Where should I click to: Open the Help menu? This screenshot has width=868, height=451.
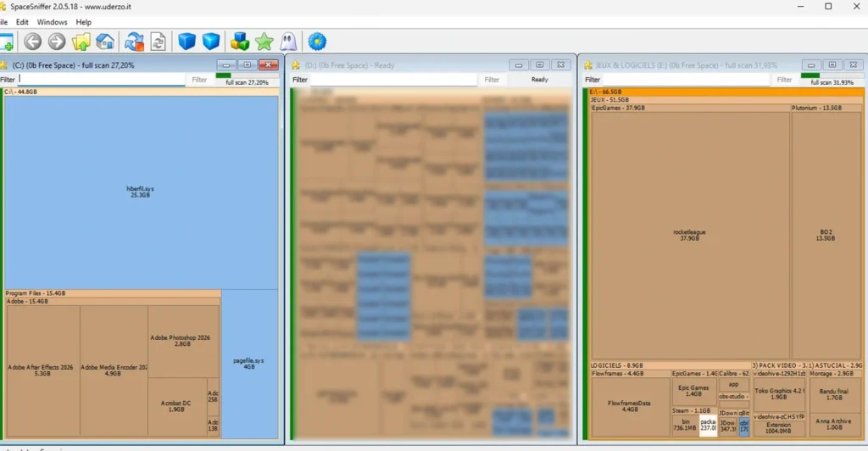[x=83, y=22]
